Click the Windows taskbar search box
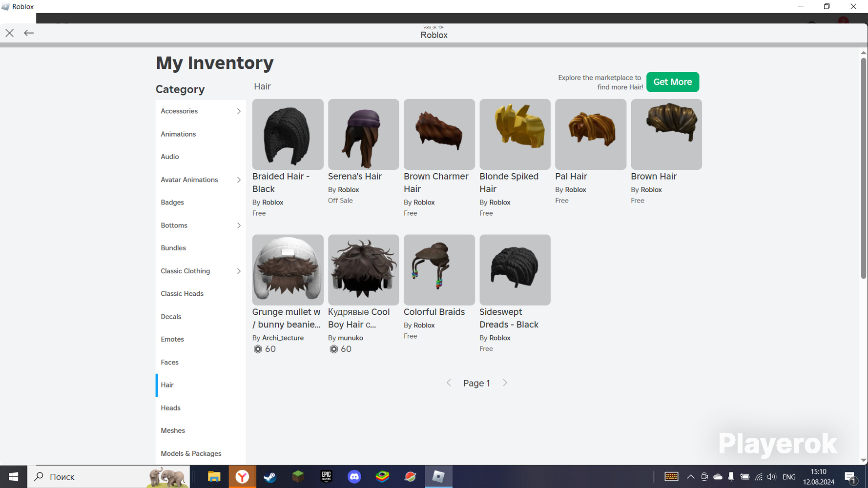The height and width of the screenshot is (488, 868). (109, 477)
